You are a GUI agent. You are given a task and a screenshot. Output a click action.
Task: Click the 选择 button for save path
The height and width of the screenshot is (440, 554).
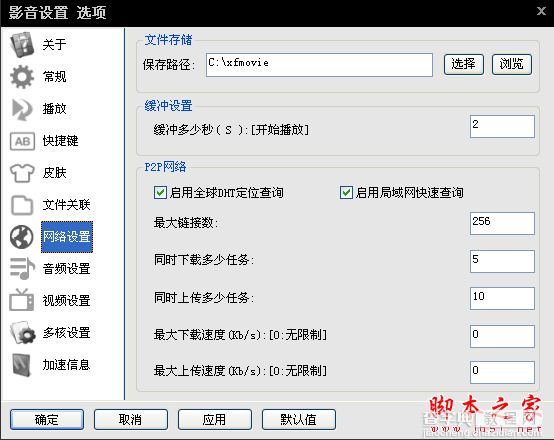(464, 64)
